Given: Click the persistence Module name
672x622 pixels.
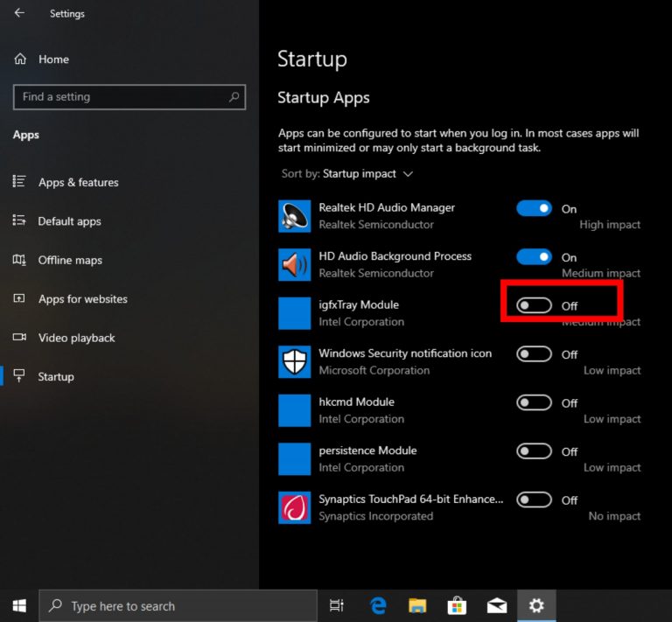Looking at the screenshot, I should point(367,451).
